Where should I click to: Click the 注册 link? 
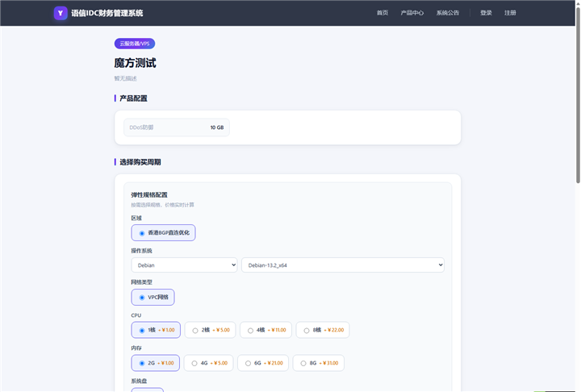[510, 13]
